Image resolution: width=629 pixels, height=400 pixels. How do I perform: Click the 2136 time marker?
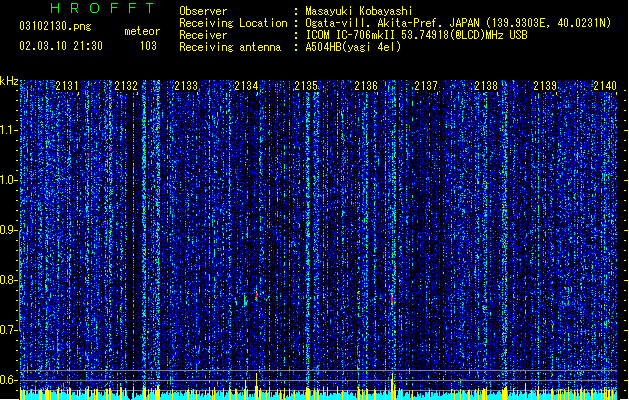[x=366, y=86]
